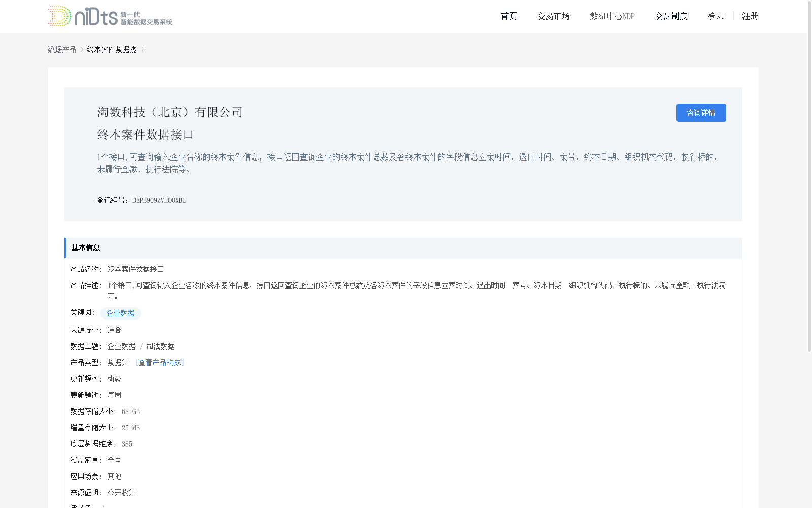
Task: Open the 数纽中心NDP menu item
Action: coord(612,16)
